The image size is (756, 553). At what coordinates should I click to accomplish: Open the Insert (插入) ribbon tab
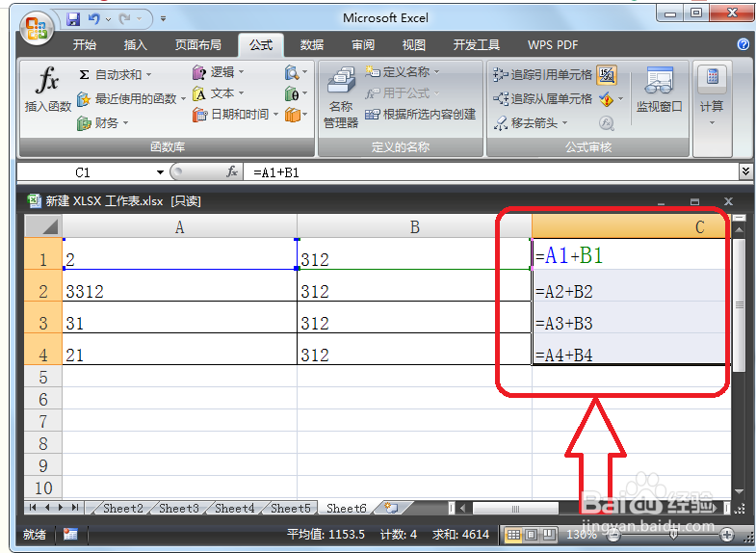click(x=135, y=45)
